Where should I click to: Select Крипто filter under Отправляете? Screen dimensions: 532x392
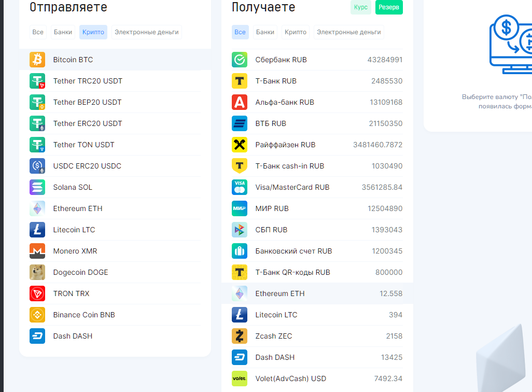point(93,32)
